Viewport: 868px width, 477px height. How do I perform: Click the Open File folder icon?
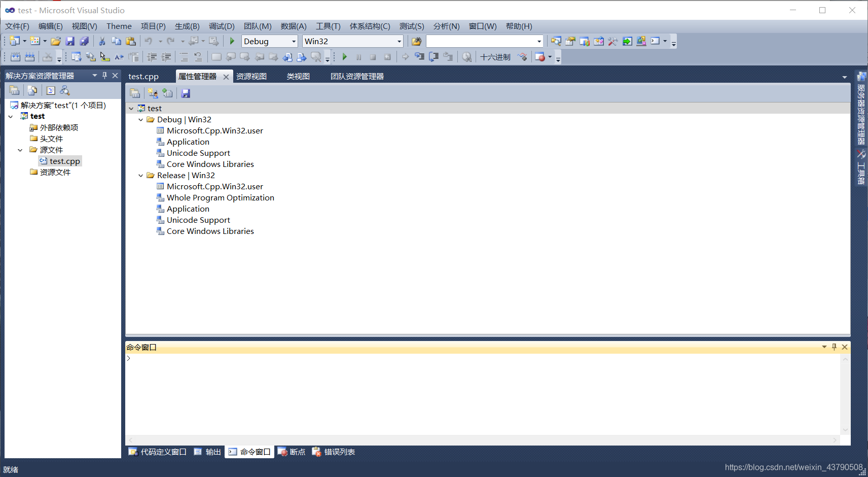(56, 41)
